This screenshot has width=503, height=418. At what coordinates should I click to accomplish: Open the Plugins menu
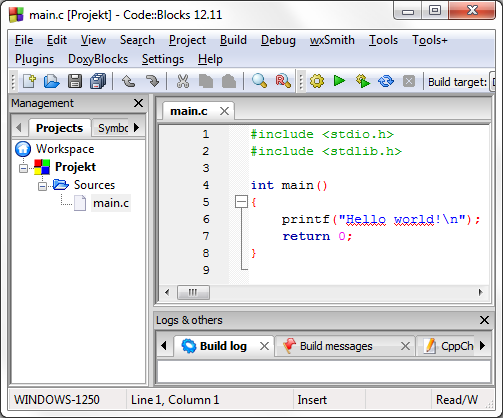[34, 59]
